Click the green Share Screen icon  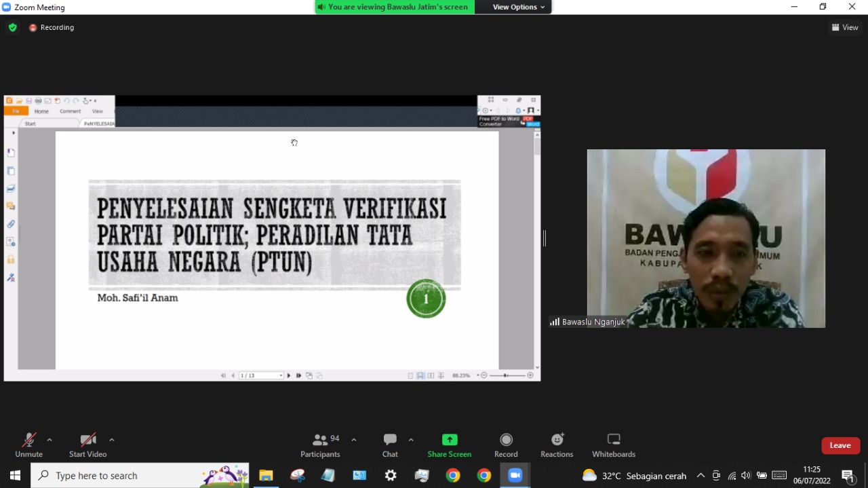coord(450,440)
